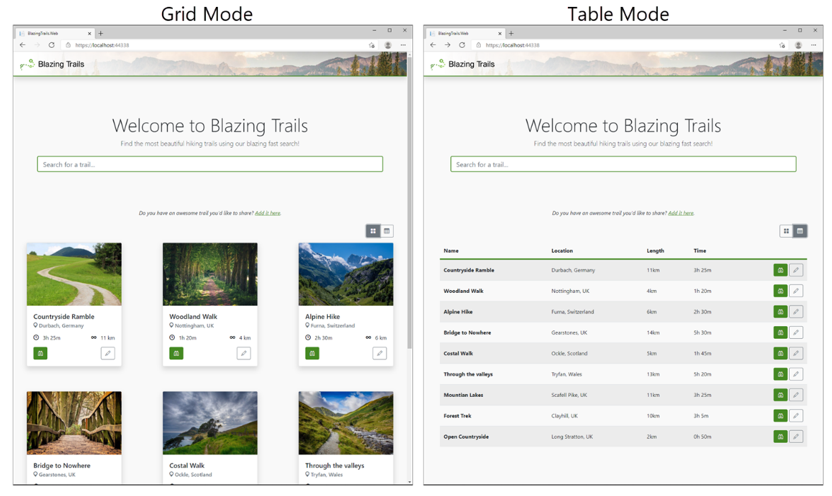Click pencil edit icon on Alpine Hike card
This screenshot has height=496, width=832.
[x=379, y=353]
